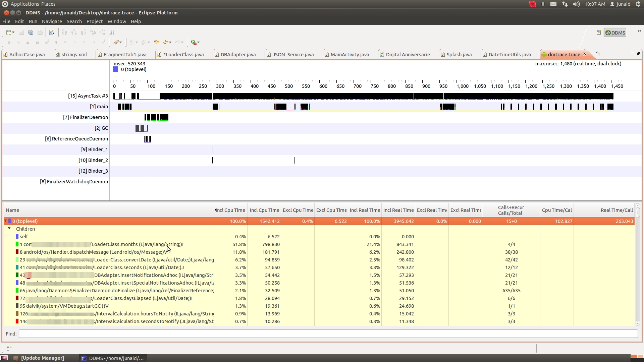Click the Search flashlight toolbar icon
This screenshot has width=644, height=362.
coord(116,42)
